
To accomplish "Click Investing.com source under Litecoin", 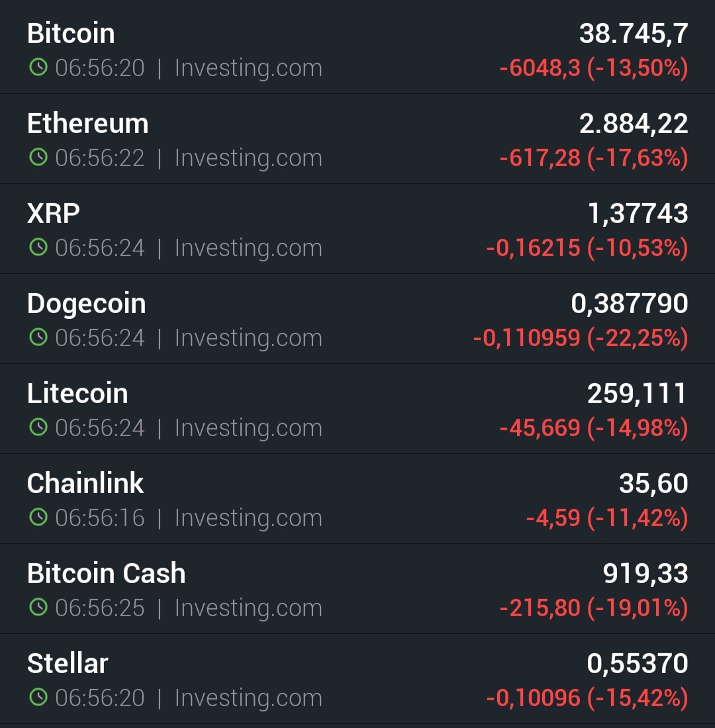I will pos(248,428).
